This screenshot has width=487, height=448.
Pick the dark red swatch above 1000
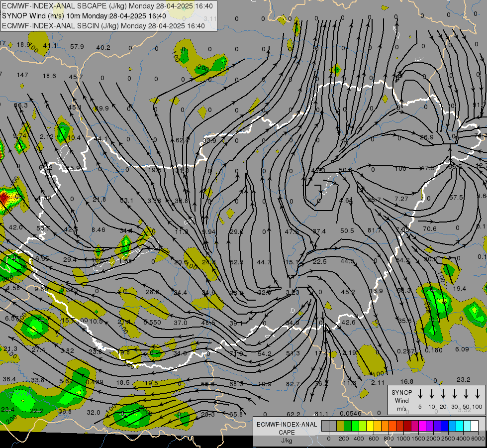(x=407, y=426)
